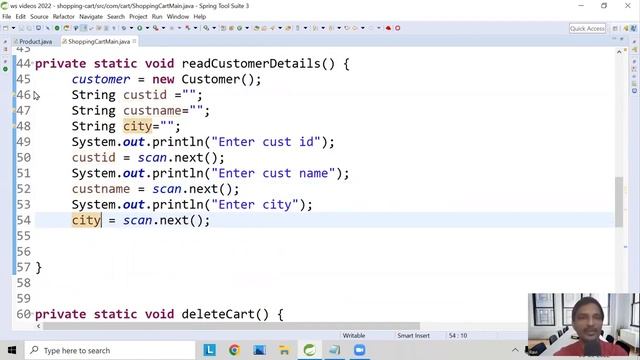
Task: Open the Search menu
Action: tap(116, 17)
